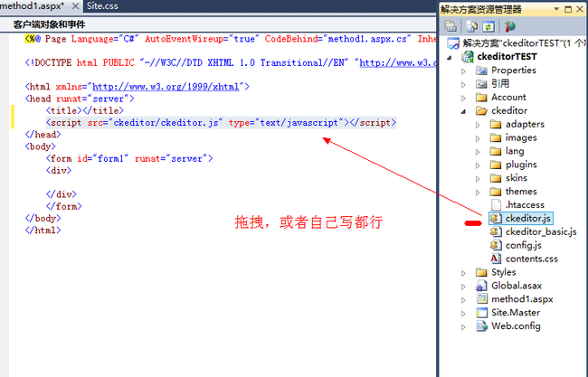Viewport: 588px width, 377px height.
Task: Click the config.js script file icon
Action: (496, 245)
